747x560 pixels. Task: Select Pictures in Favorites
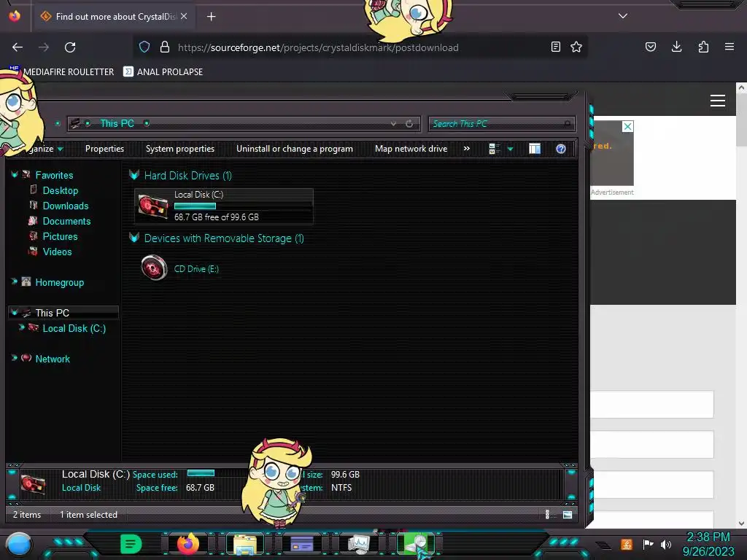tap(60, 236)
